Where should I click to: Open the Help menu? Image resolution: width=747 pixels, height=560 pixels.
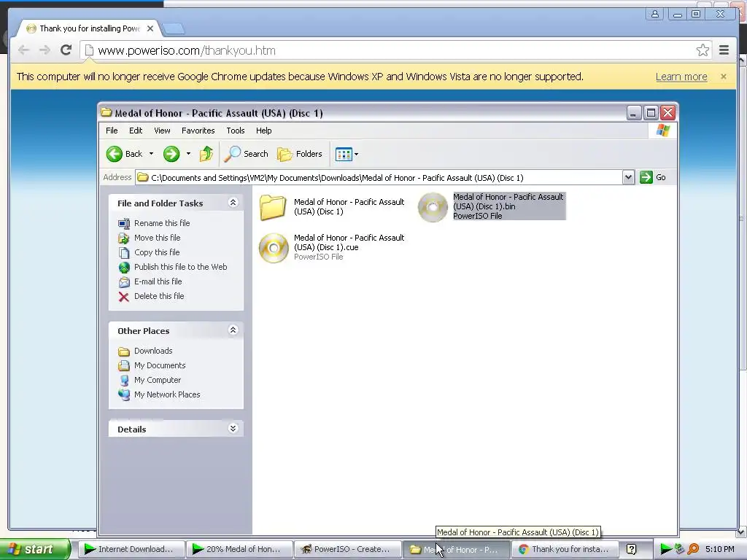263,131
